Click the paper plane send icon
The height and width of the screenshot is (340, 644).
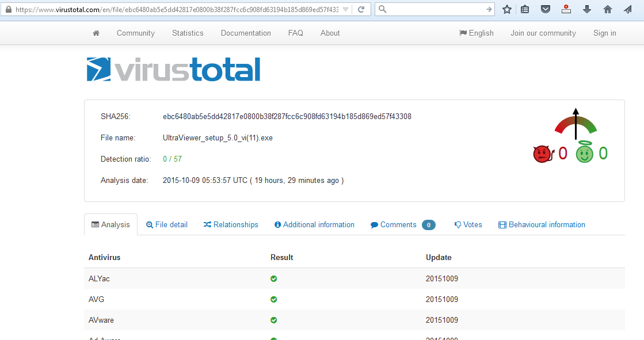pyautogui.click(x=627, y=9)
